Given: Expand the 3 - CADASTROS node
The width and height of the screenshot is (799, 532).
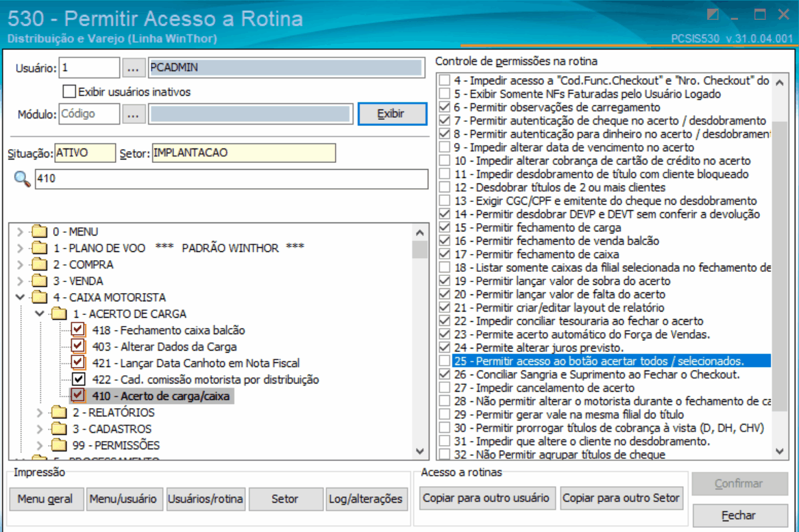Looking at the screenshot, I should [40, 429].
